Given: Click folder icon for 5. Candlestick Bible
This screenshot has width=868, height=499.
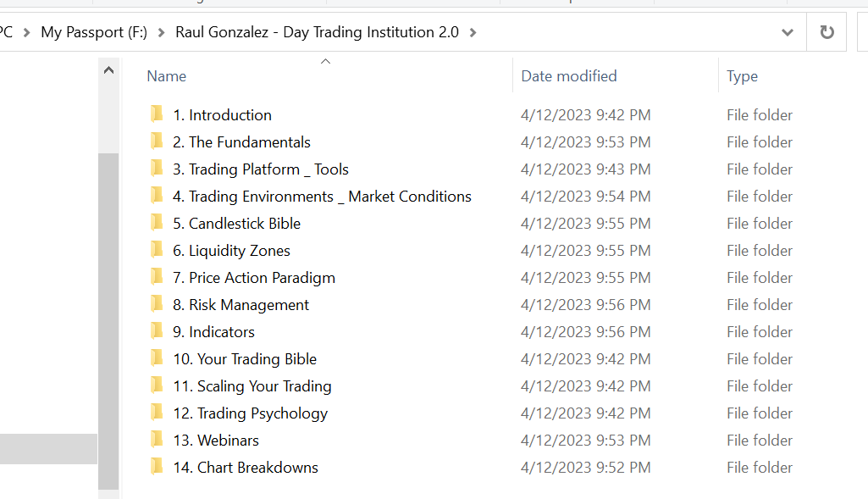Looking at the screenshot, I should point(157,223).
